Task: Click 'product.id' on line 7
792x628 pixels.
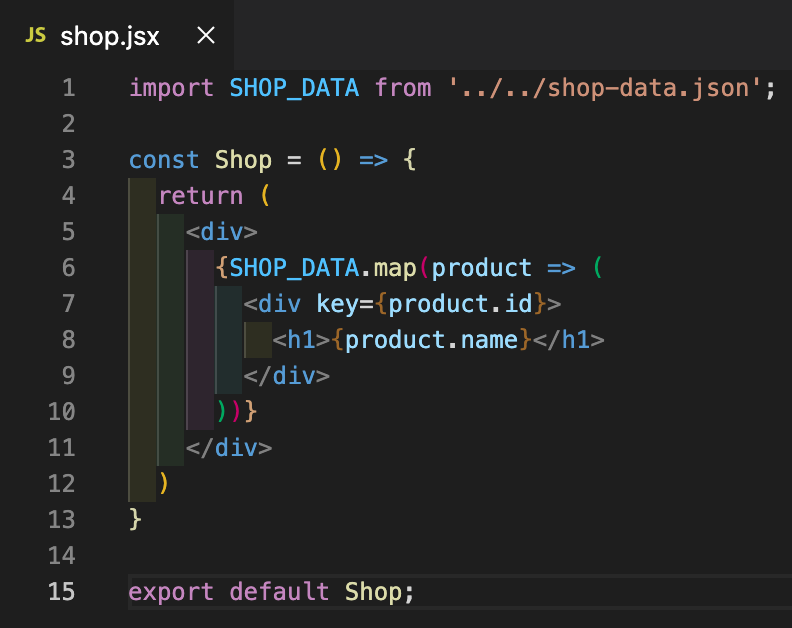Action: 460,304
